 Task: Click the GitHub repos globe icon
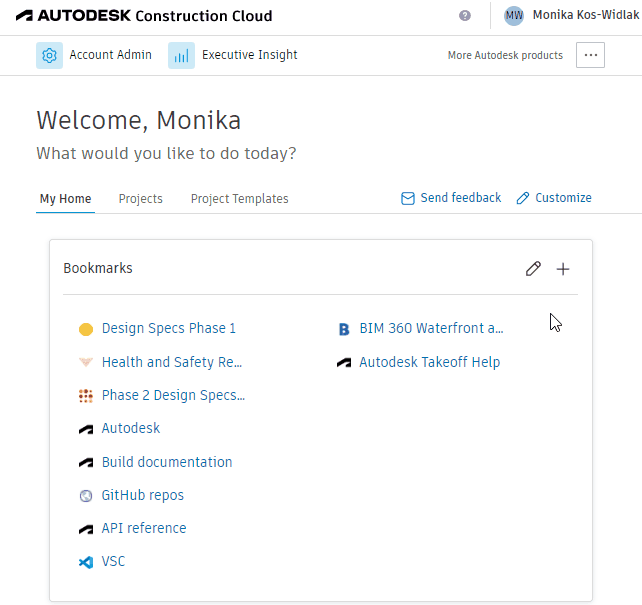coord(86,495)
